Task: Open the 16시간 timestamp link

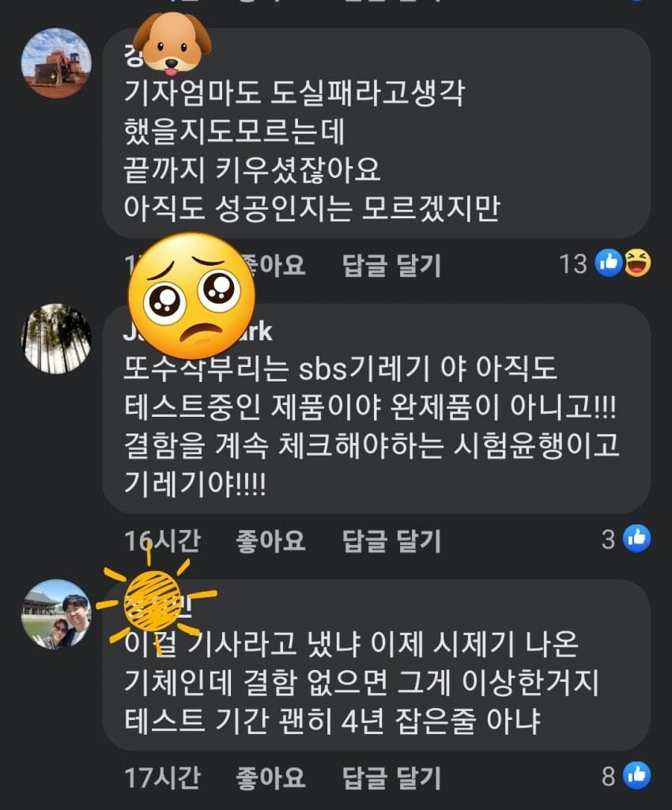Action: click(162, 540)
